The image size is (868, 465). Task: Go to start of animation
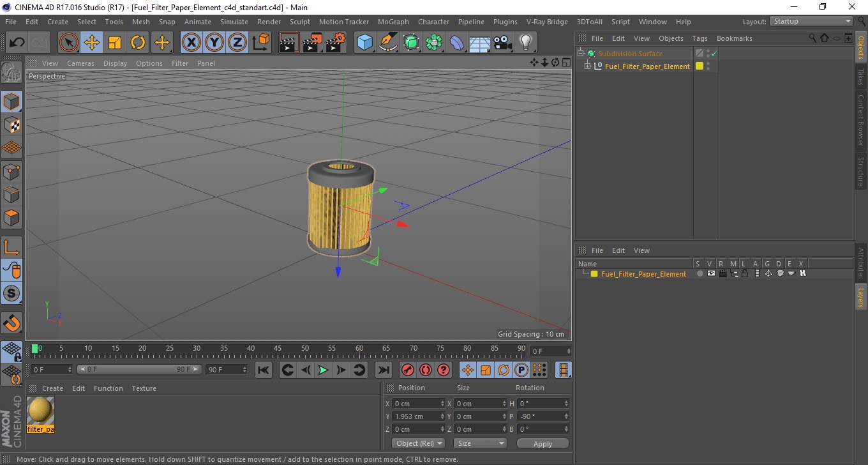[264, 370]
